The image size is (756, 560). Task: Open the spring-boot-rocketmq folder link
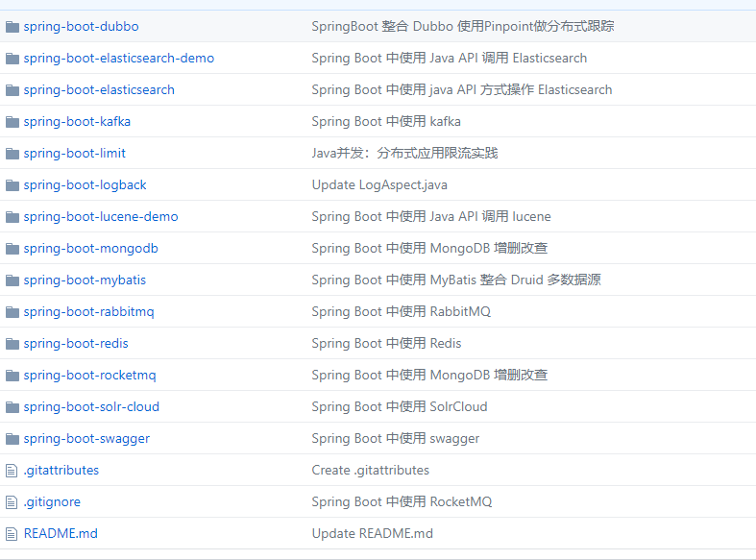point(89,376)
